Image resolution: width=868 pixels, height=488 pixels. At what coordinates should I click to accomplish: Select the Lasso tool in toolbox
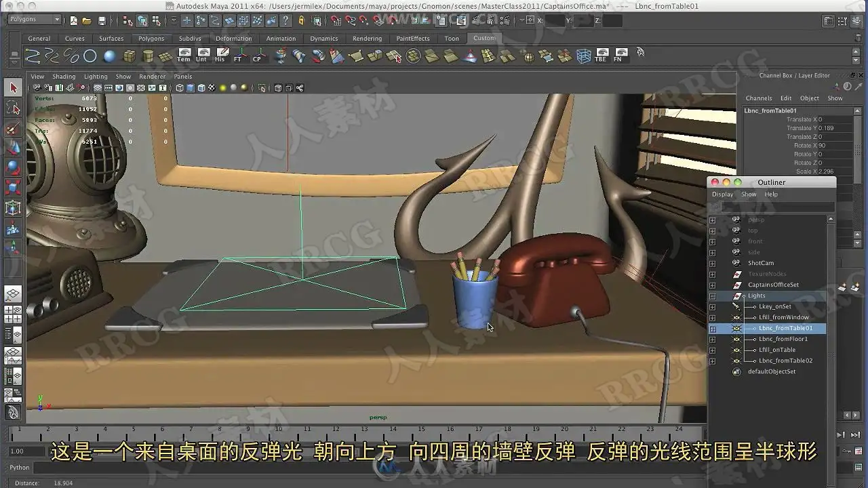13,108
